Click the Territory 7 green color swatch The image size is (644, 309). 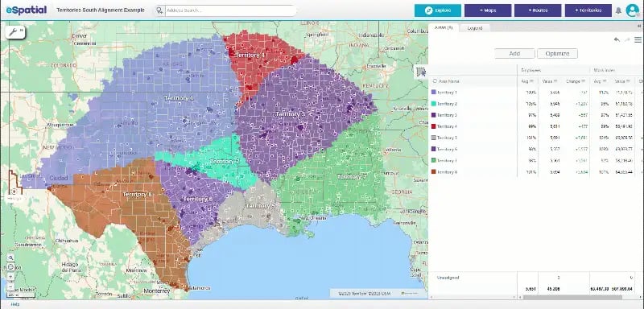433,160
